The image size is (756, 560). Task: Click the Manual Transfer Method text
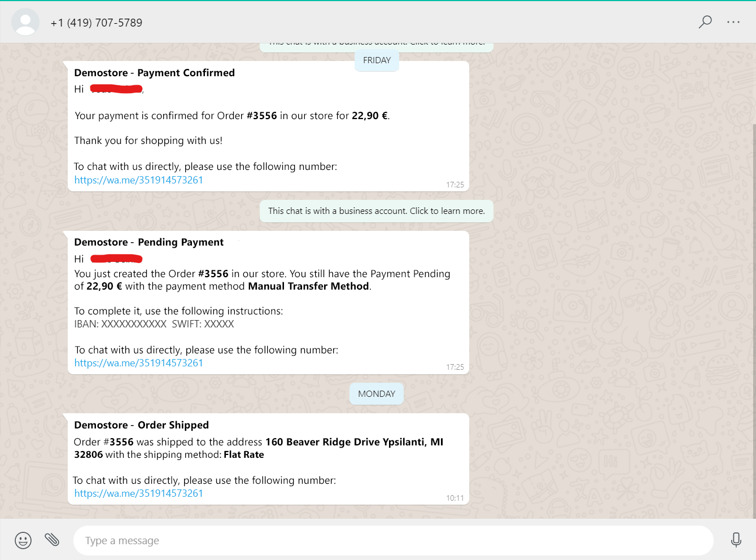[x=308, y=286]
